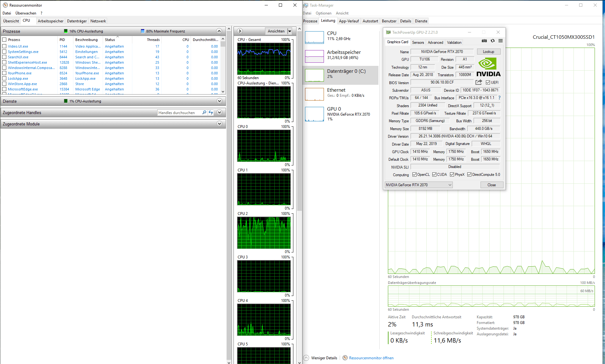This screenshot has width=605, height=364.
Task: Click the Task-Manager title bar icon
Action: tap(306, 5)
